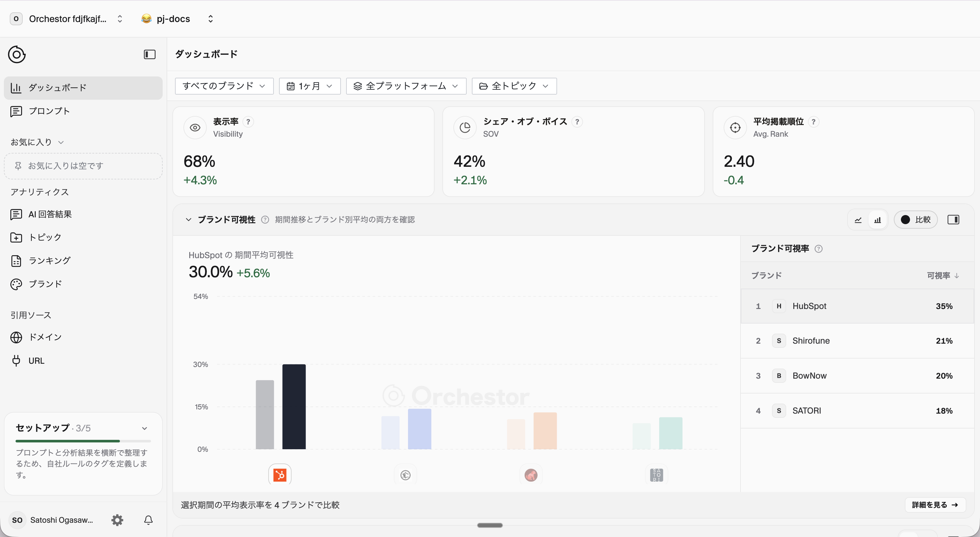Open ブランド in sidebar

pos(83,284)
